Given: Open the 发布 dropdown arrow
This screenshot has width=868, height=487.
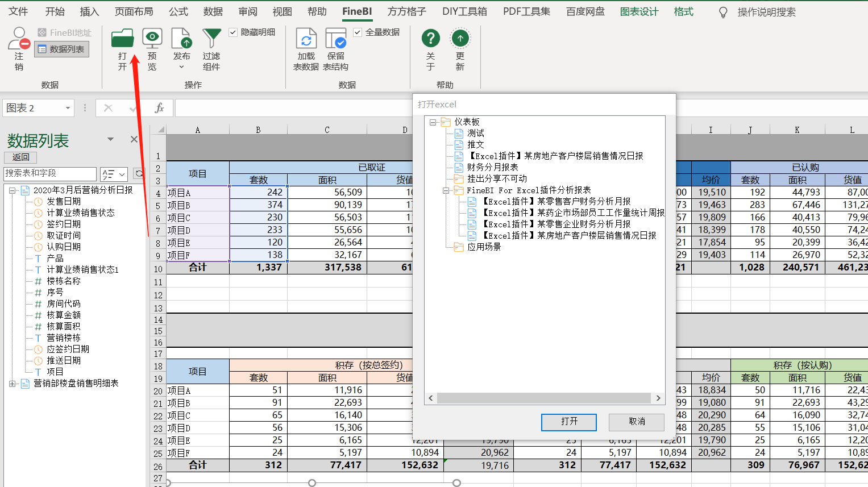Looking at the screenshot, I should pos(181,67).
